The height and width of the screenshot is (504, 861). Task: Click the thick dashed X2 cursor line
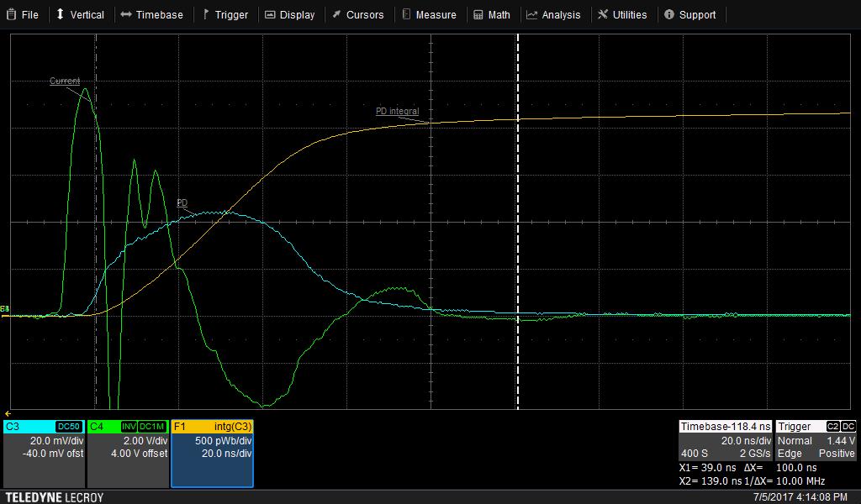click(x=518, y=222)
